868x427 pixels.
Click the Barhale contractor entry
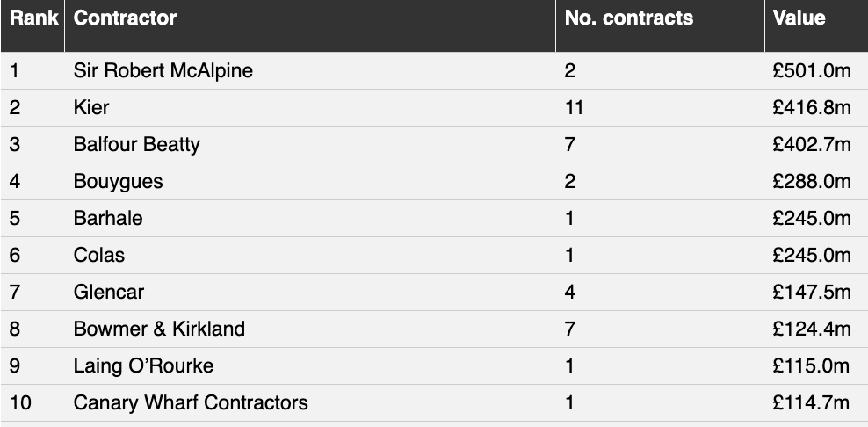click(108, 218)
